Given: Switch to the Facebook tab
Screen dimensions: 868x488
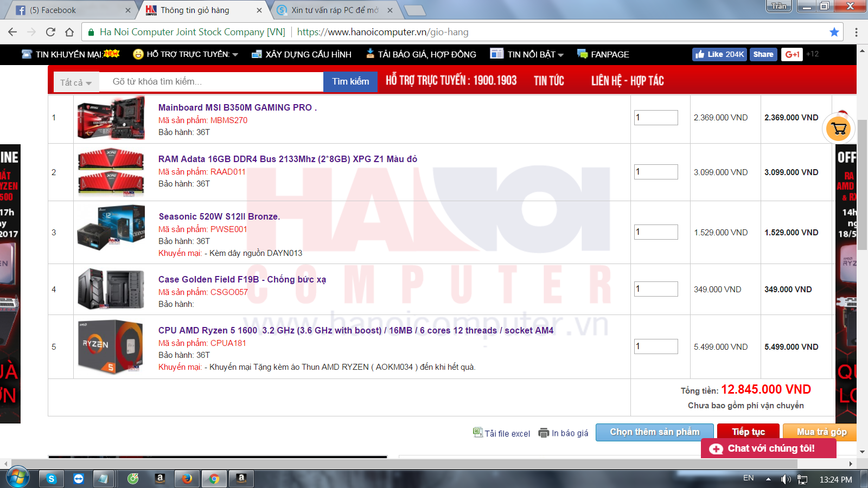Looking at the screenshot, I should 71,10.
